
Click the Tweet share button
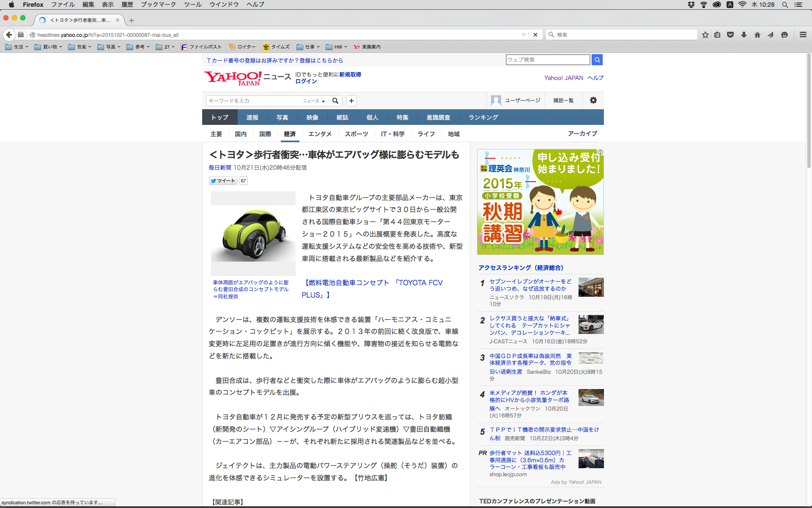point(223,181)
